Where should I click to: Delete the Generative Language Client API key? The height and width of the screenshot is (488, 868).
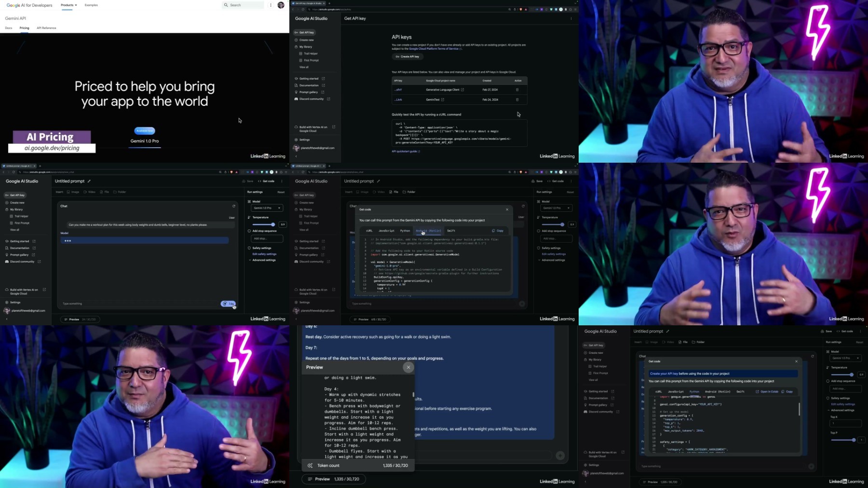click(x=517, y=90)
